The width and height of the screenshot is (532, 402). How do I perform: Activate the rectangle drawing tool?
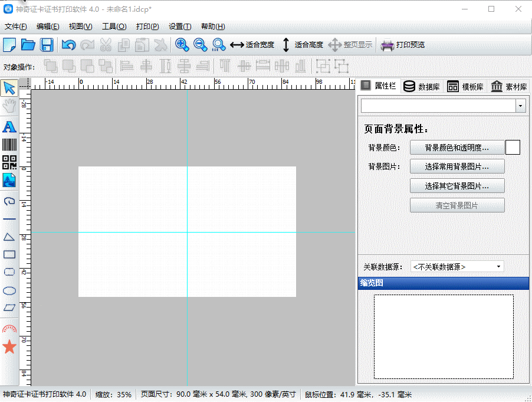point(9,254)
